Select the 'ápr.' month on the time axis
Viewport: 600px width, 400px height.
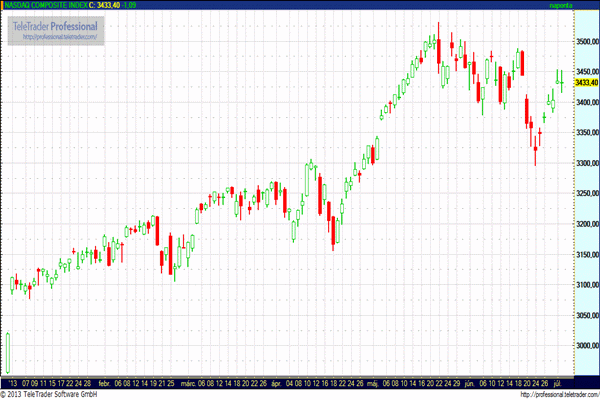276,382
